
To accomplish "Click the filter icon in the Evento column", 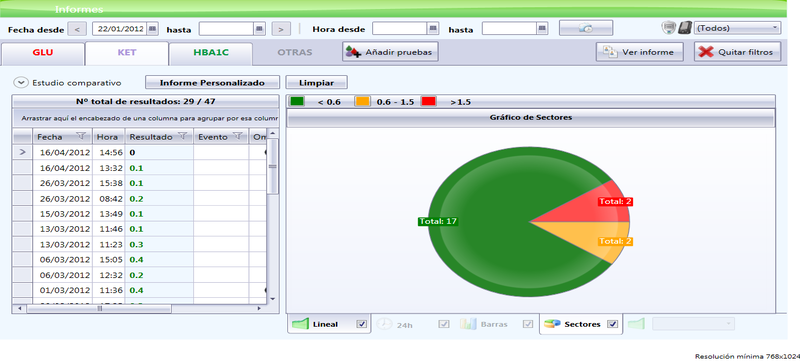I will point(237,136).
